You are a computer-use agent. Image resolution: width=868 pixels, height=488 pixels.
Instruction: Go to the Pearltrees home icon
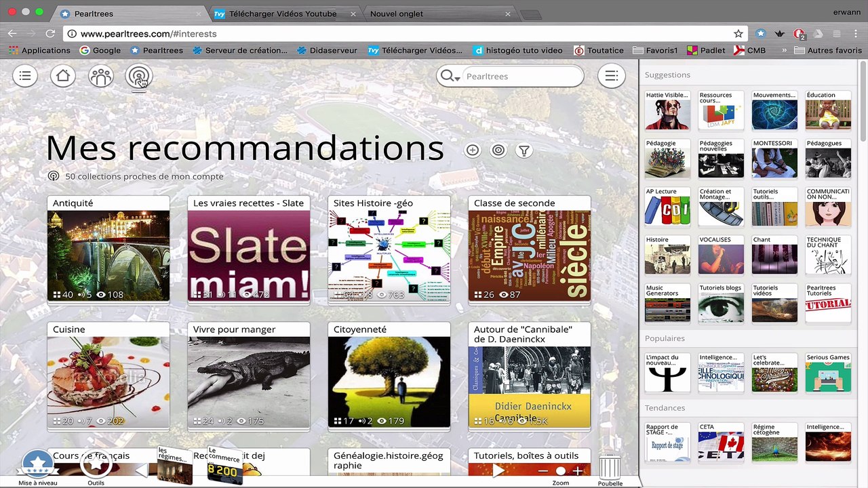pos(63,76)
